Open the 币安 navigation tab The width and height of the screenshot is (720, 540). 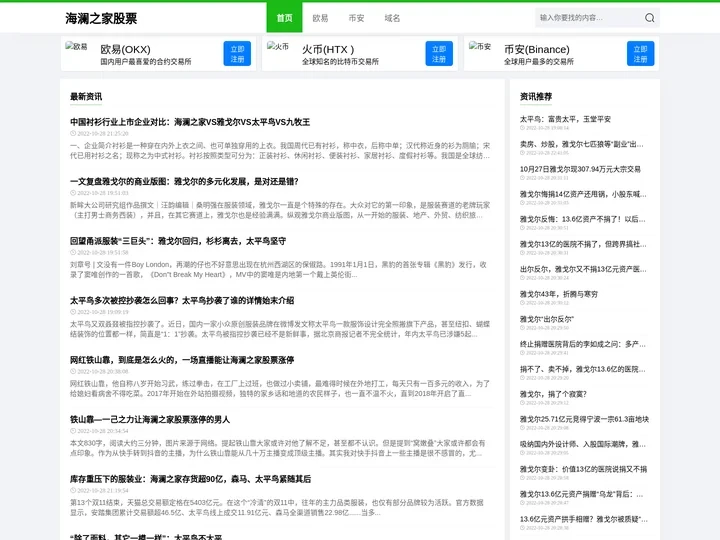coord(356,18)
